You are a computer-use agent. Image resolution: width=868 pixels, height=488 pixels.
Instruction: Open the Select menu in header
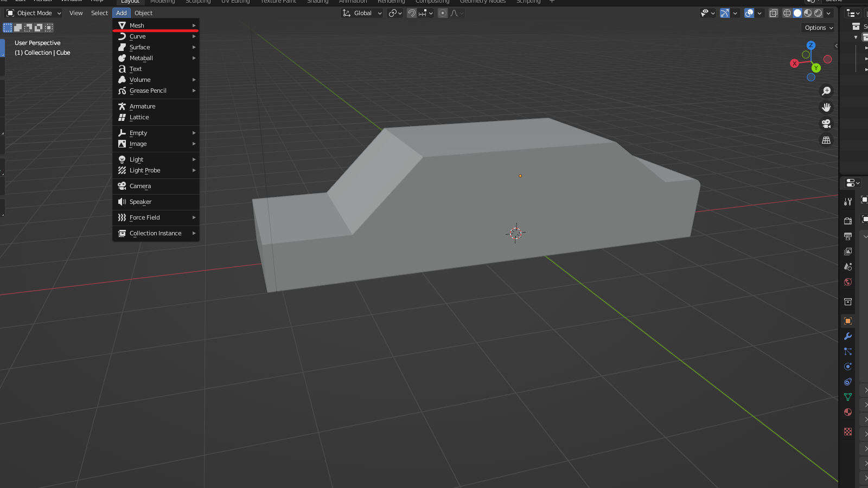click(x=99, y=13)
